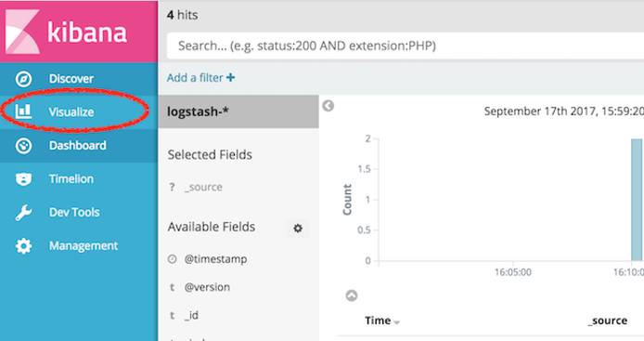Focus the Search query input field

(405, 46)
